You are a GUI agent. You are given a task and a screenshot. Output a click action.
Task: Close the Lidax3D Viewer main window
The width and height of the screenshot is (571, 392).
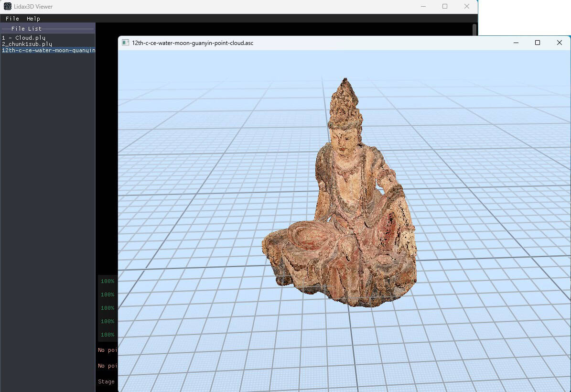[x=467, y=7]
